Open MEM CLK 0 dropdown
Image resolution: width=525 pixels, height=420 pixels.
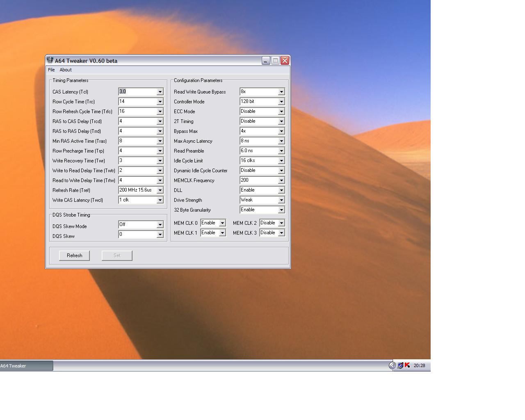point(222,223)
